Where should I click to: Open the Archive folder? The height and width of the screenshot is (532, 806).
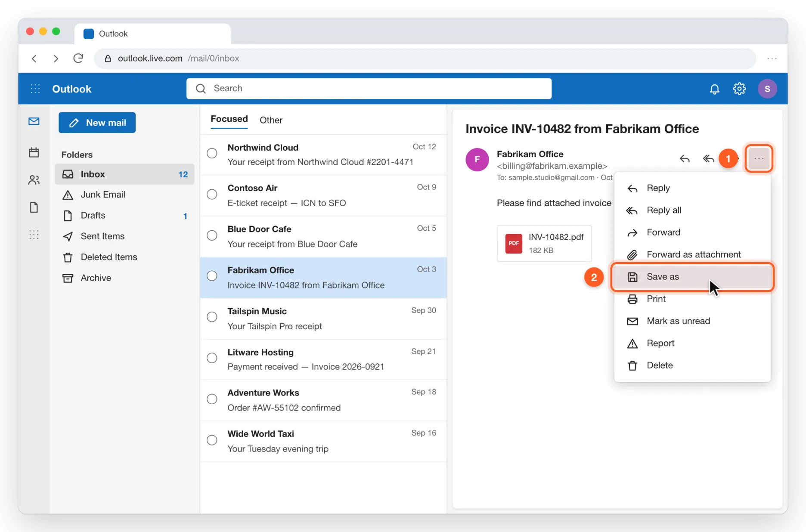click(124, 278)
